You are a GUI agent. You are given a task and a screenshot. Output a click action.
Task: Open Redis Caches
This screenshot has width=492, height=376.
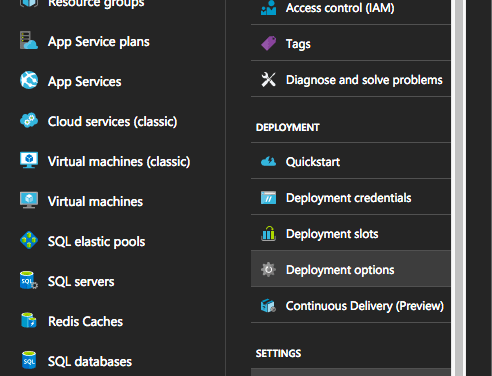point(86,322)
